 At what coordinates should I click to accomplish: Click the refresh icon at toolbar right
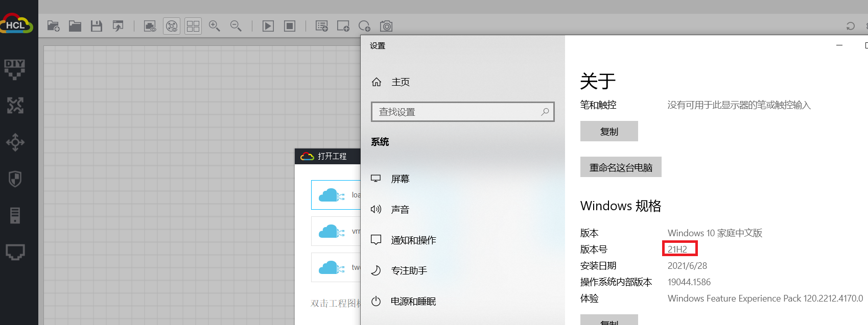pyautogui.click(x=851, y=26)
